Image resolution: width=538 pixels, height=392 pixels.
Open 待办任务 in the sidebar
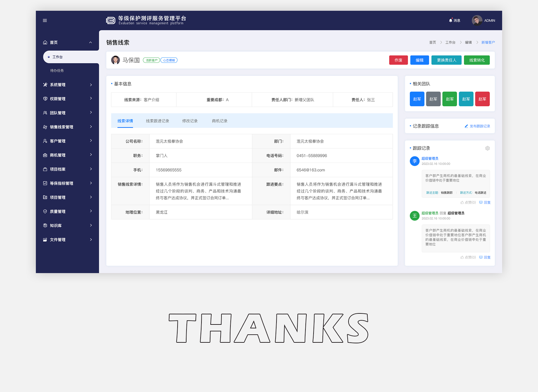57,71
